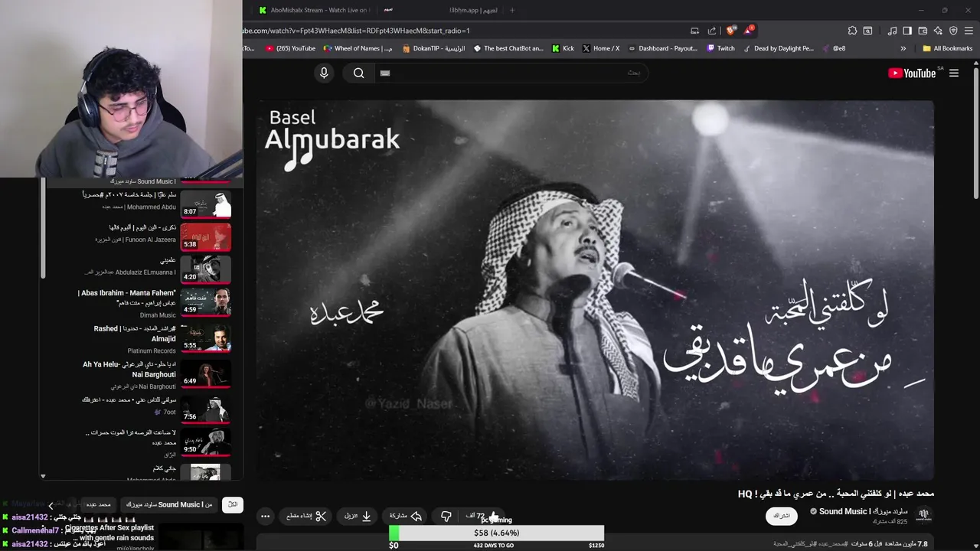Select the Rashed Almajid 5:55 video
Image resolution: width=980 pixels, height=551 pixels.
(x=138, y=339)
